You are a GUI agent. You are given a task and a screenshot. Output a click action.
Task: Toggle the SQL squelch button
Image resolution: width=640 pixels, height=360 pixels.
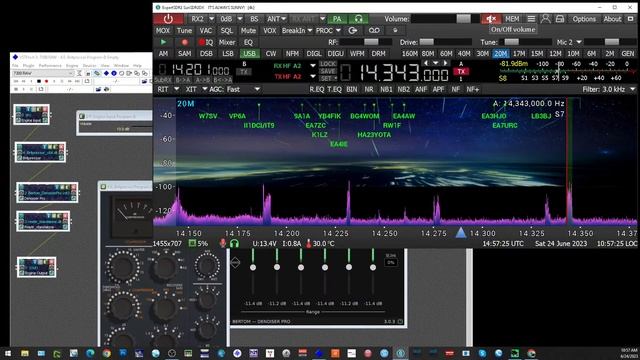pyautogui.click(x=227, y=31)
